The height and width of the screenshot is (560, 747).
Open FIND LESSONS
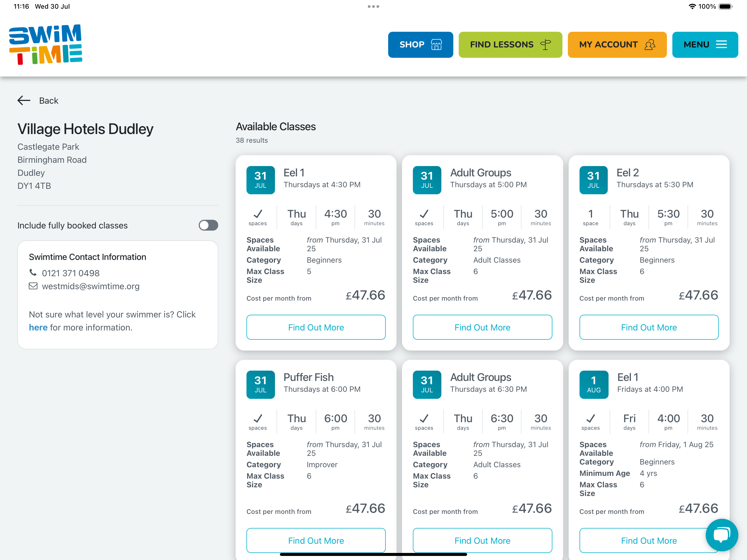point(510,44)
